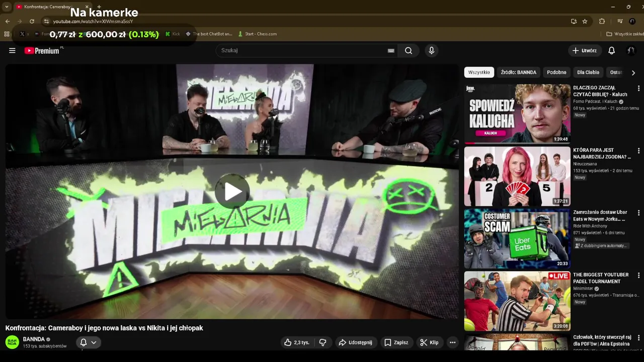Open The best ChatBot bookmark
This screenshot has width=644, height=362.
pyautogui.click(x=209, y=34)
